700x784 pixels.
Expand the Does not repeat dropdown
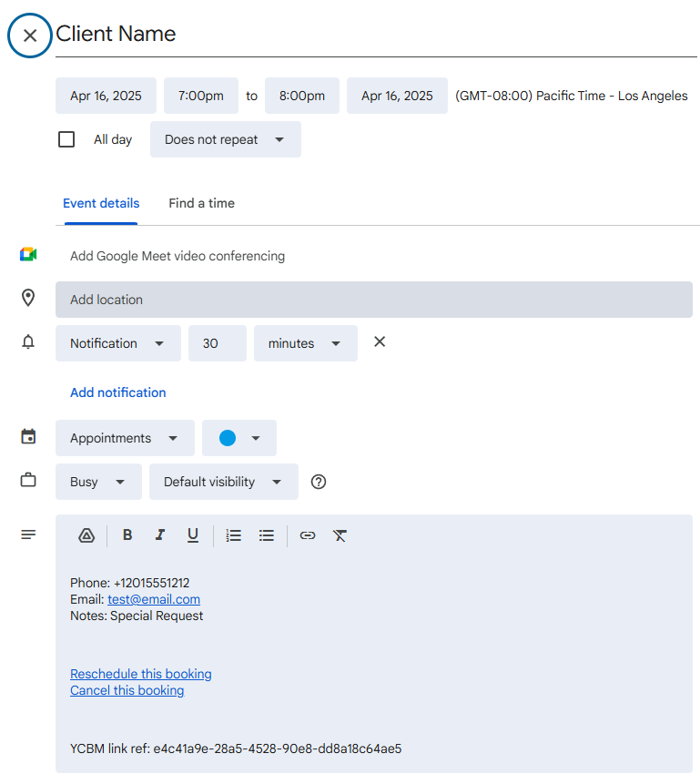[x=225, y=139]
